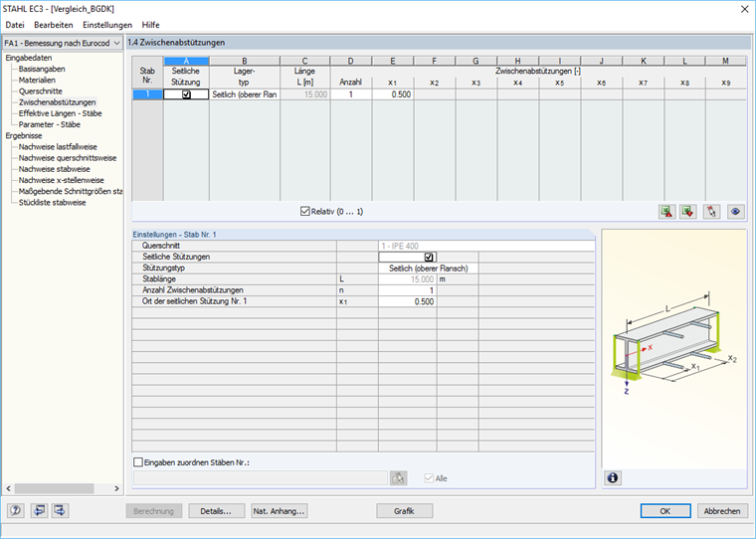The height and width of the screenshot is (539, 756).
Task: Open the Lagertyp cell Seitlich (oberer Flan
Action: [245, 94]
